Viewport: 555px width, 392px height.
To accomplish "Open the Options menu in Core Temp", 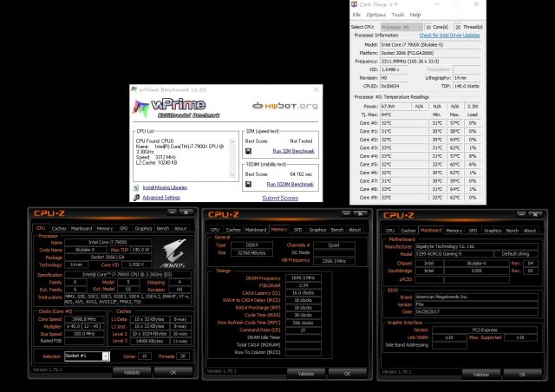I will 375,15.
